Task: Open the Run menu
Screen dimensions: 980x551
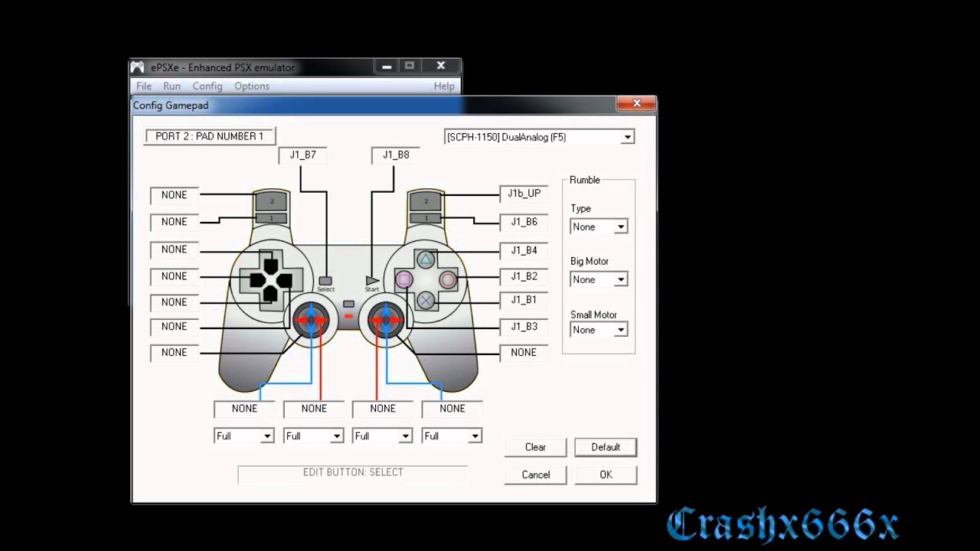Action: tap(171, 86)
